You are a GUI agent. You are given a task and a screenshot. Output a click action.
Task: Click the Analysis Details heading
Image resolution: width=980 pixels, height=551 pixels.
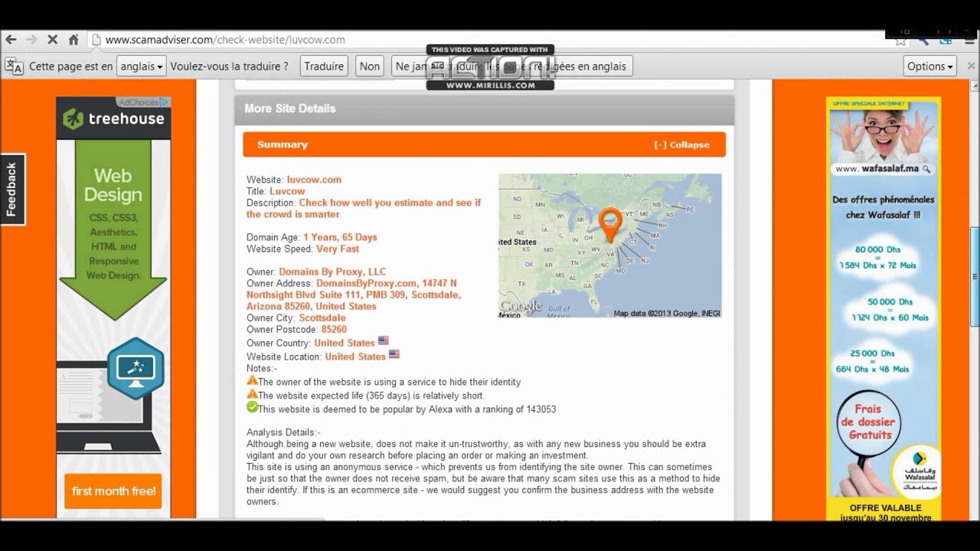(283, 432)
